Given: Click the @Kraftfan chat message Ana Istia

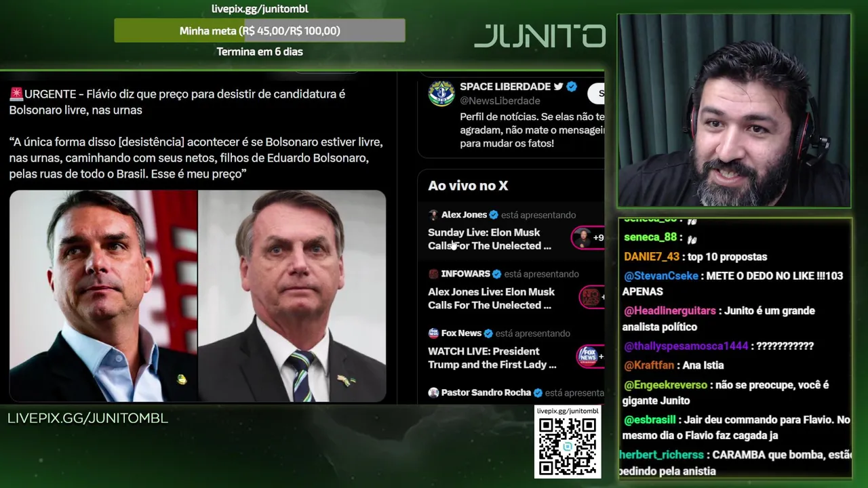Looking at the screenshot, I should [703, 365].
